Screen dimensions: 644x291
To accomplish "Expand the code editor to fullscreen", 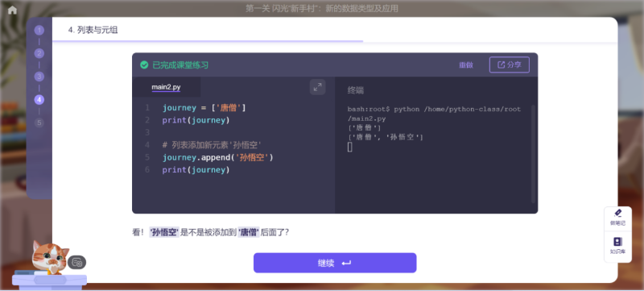I will (x=317, y=87).
